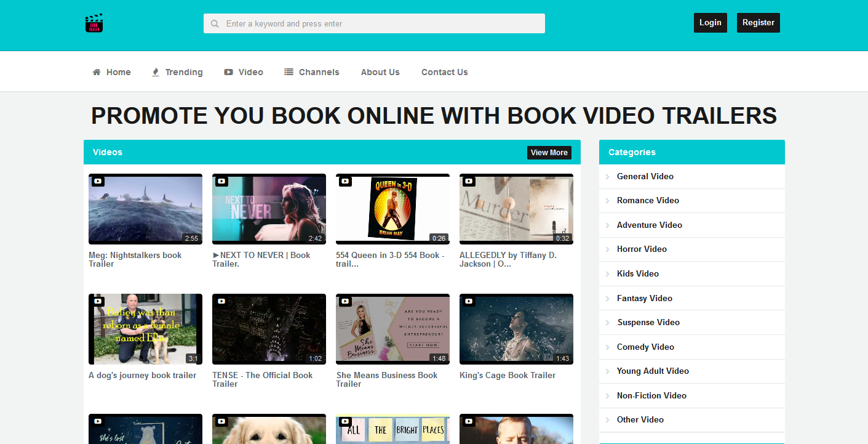The height and width of the screenshot is (444, 868).
Task: Open the TENSE book trailer thumbnail
Action: click(x=269, y=329)
